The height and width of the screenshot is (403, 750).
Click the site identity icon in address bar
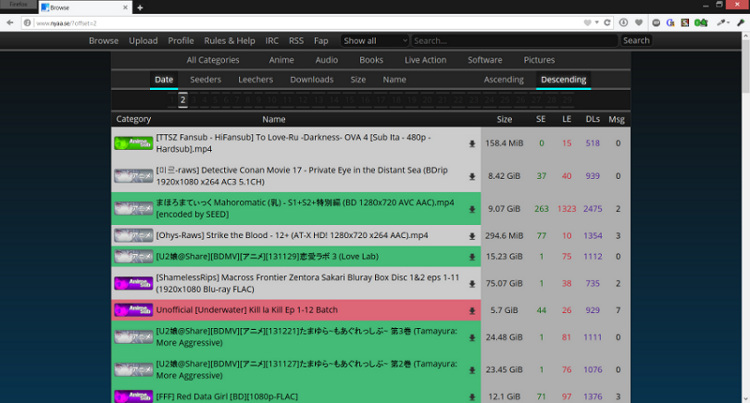[27, 22]
